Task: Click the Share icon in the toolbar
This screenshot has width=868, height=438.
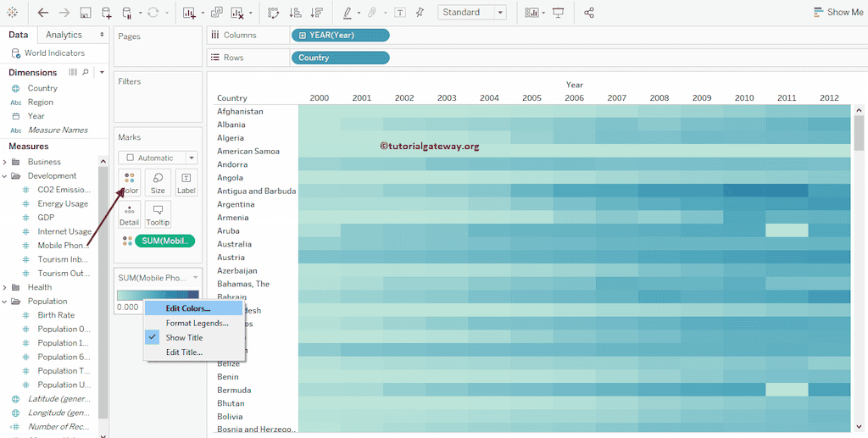Action: pyautogui.click(x=589, y=13)
